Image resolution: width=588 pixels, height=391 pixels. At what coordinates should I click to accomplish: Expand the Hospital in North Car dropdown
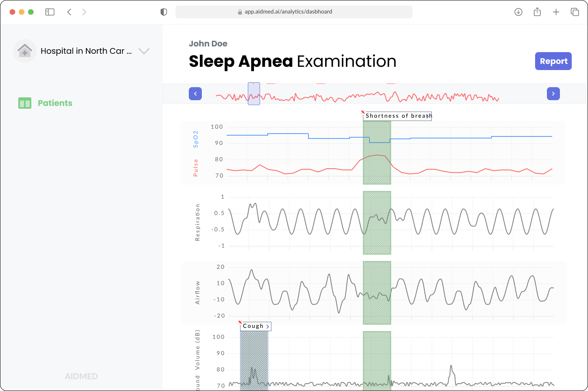144,51
